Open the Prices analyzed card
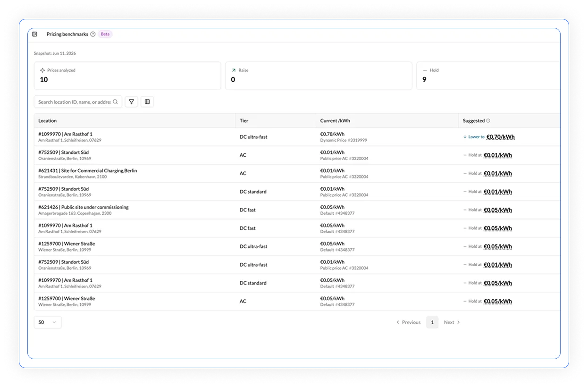The height and width of the screenshot is (387, 588). click(x=127, y=76)
